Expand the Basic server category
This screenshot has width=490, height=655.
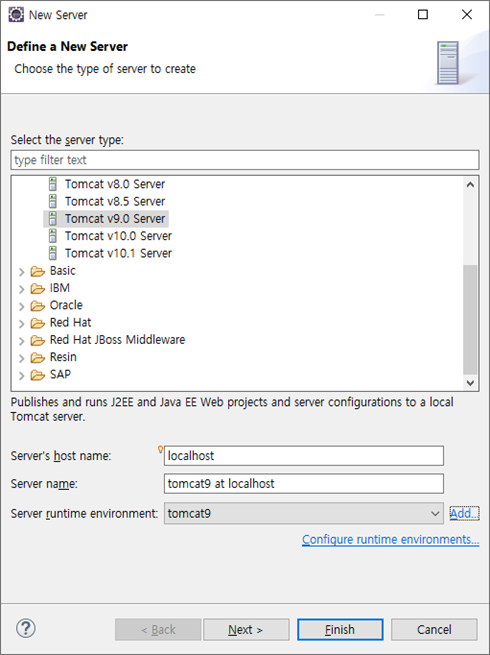[21, 272]
